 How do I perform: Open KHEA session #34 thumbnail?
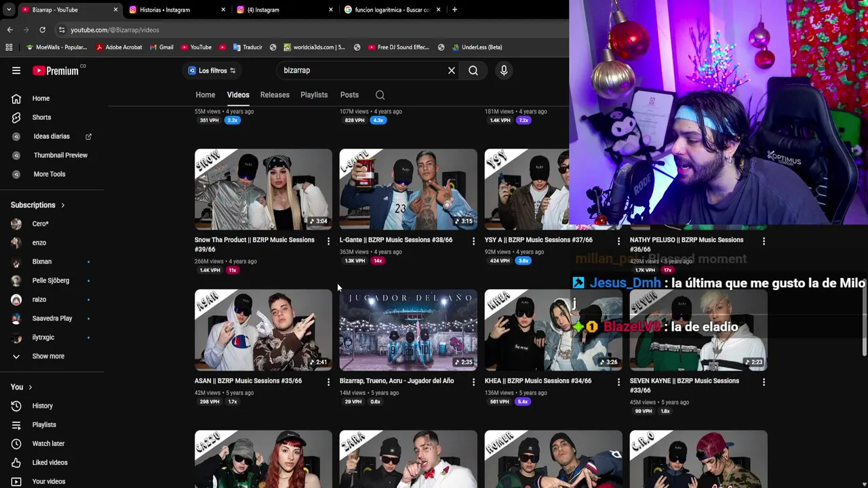(x=553, y=330)
